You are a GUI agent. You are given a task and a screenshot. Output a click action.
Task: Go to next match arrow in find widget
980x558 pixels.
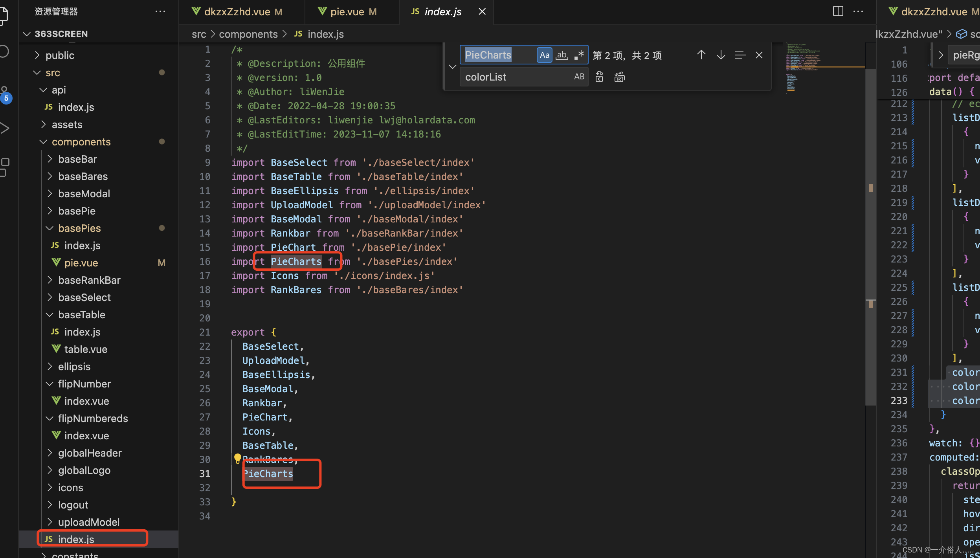pos(721,55)
